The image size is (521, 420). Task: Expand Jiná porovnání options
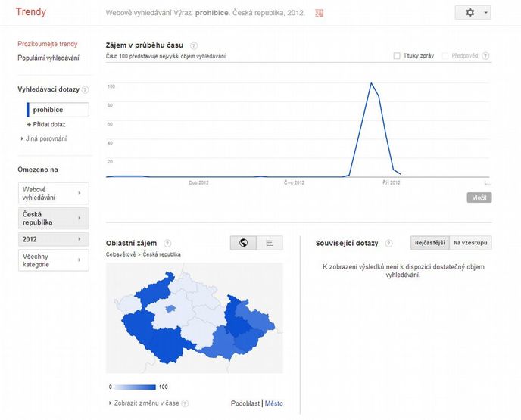(x=43, y=138)
